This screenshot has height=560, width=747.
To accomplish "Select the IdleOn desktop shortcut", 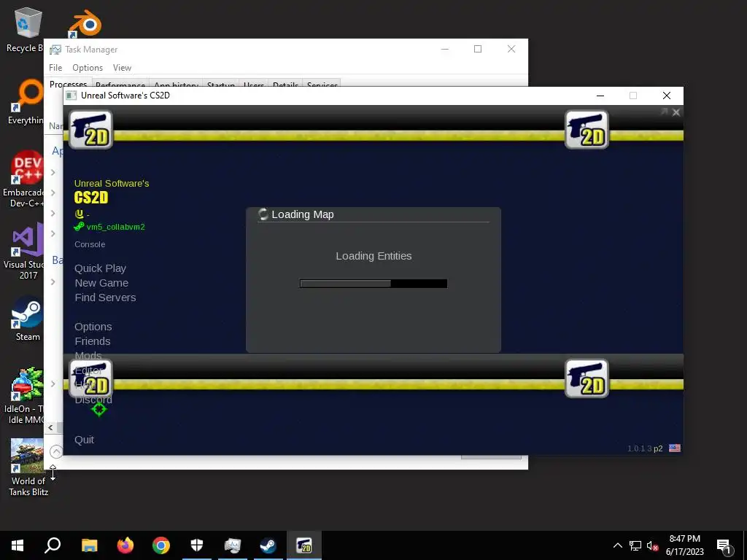I will (x=24, y=396).
